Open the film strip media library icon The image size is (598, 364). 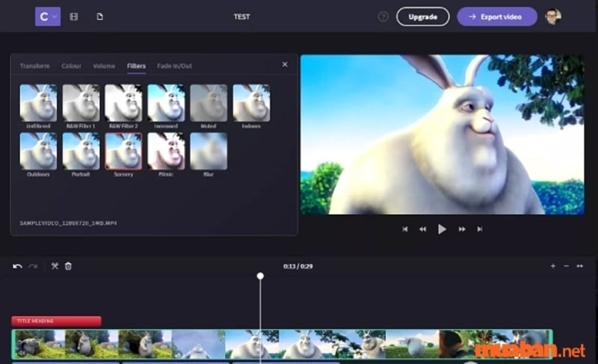coord(74,16)
